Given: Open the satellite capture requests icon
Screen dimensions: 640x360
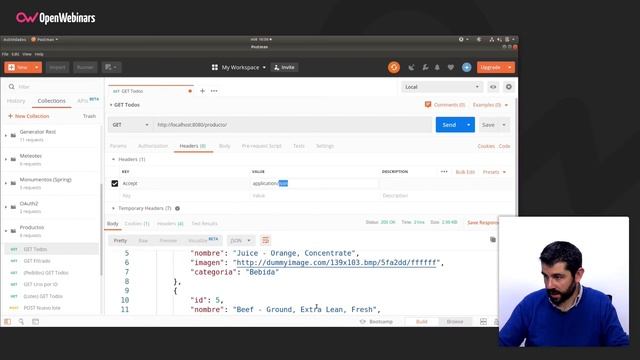Looking at the screenshot, I should point(411,67).
